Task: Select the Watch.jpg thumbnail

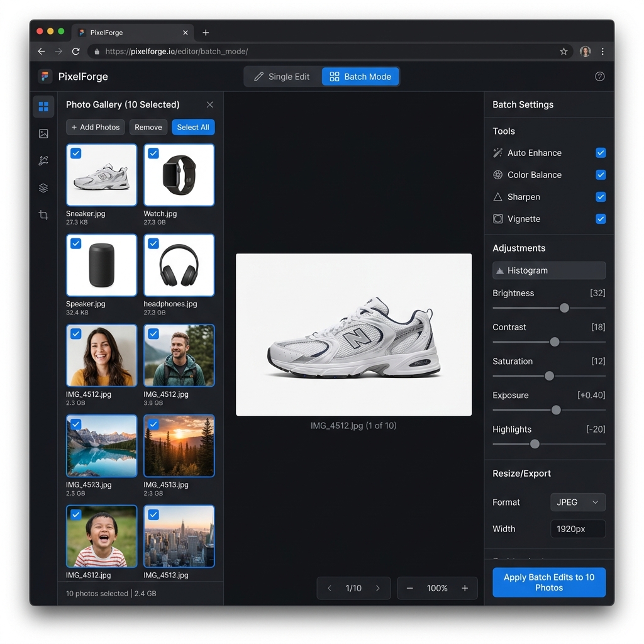Action: 179,175
